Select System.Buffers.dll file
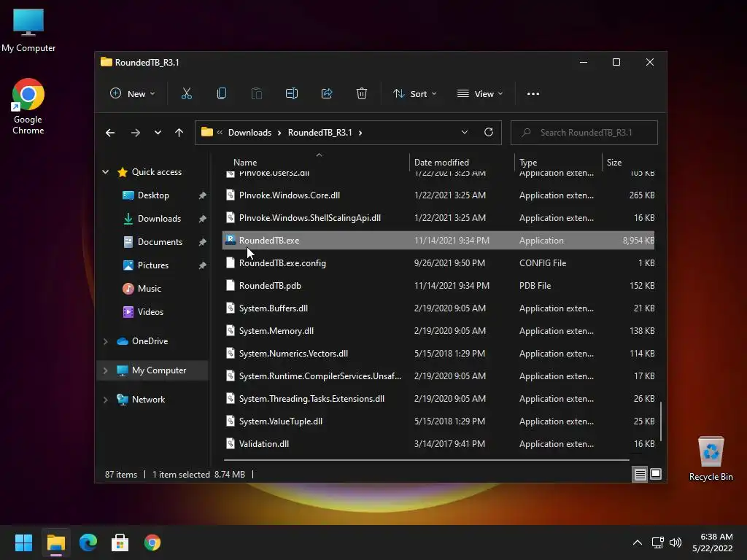Screen dimensions: 747x560 (438, 308)
